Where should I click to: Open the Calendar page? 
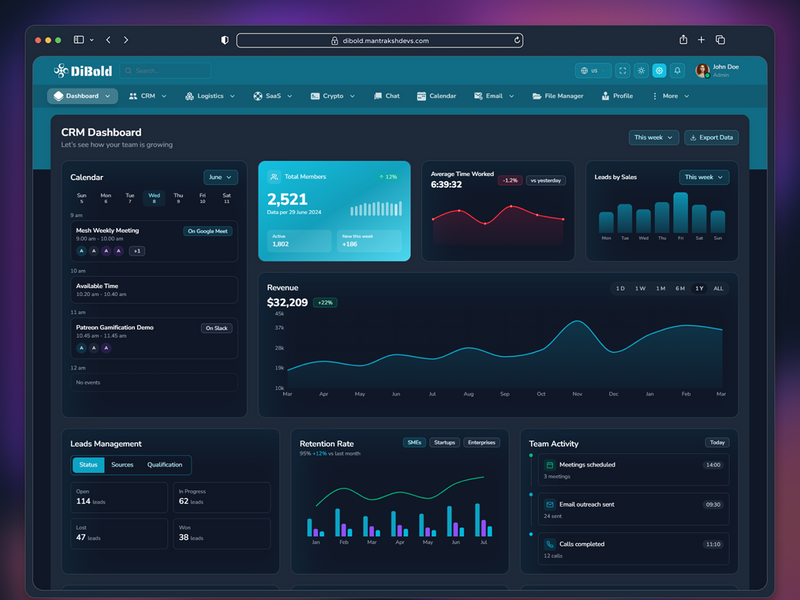point(436,96)
